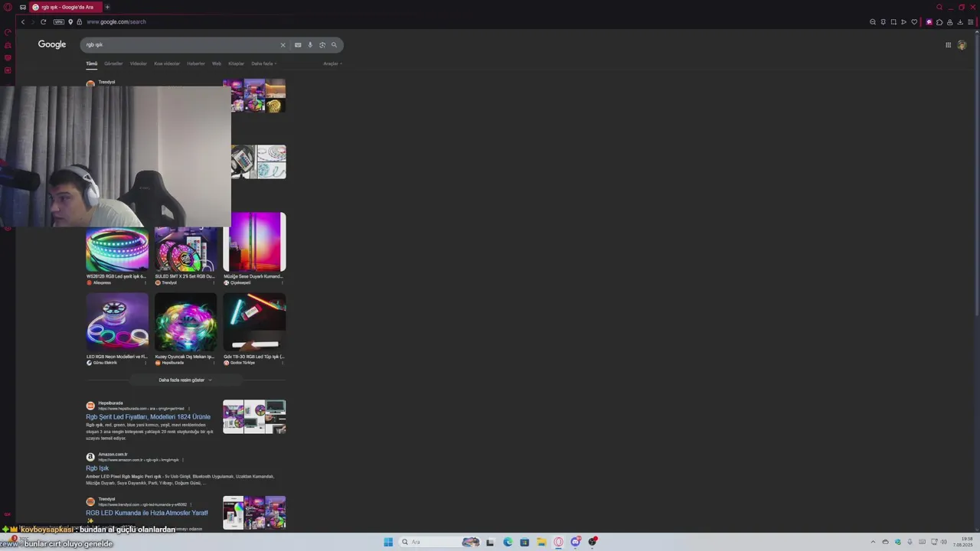980x551 pixels.
Task: Open 'RGB LED Kumanda ile Hızla Atmosfer' link
Action: coord(147,514)
